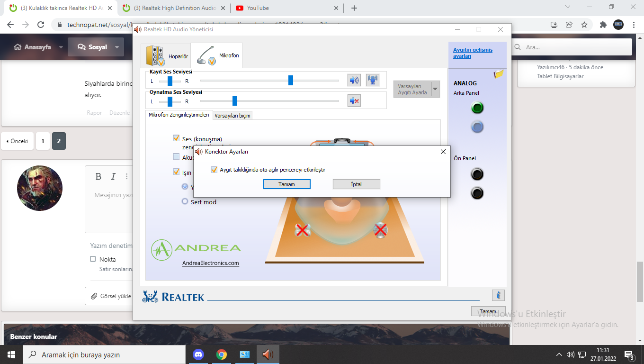Click the forum search field
Viewport: 644px width, 364px height.
pos(571,47)
